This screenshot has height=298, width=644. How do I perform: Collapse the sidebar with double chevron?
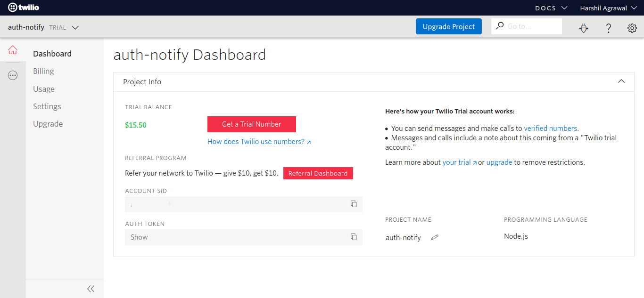click(x=91, y=289)
